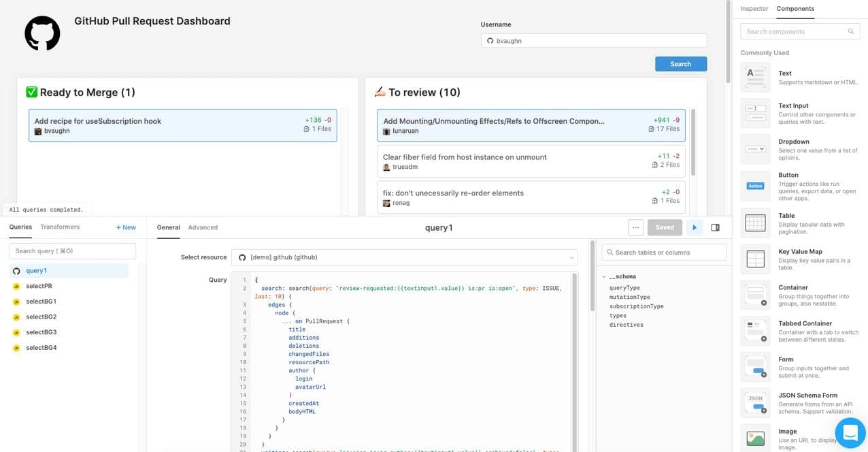Screen dimensions: 868x452
Task: Focus the Search components input field
Action: tap(793, 31)
